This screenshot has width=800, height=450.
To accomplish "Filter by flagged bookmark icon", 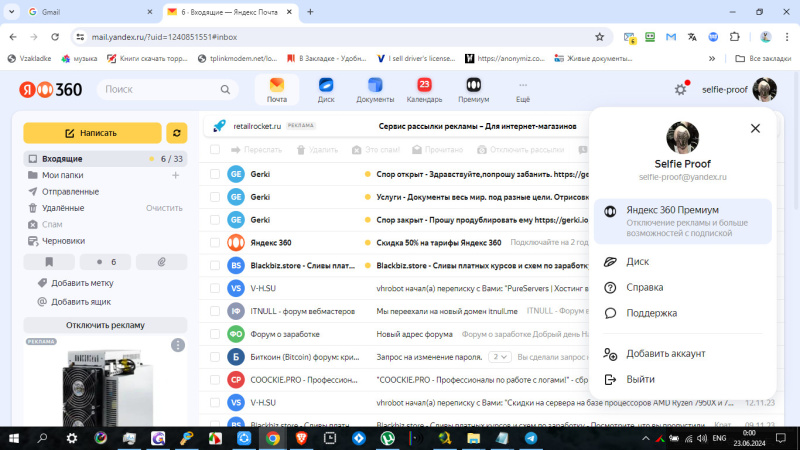I will pos(49,262).
